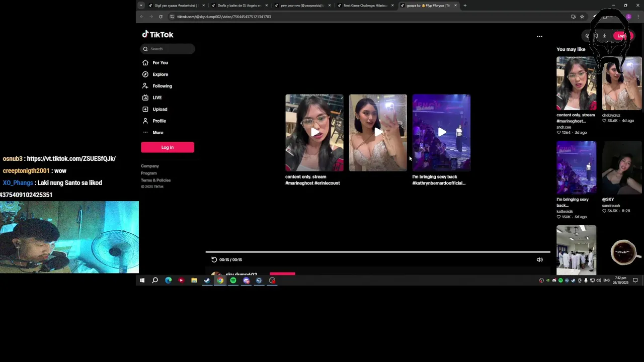Viewport: 644px width, 362px height.
Task: Click the download icon in the top-right header
Action: click(604, 36)
